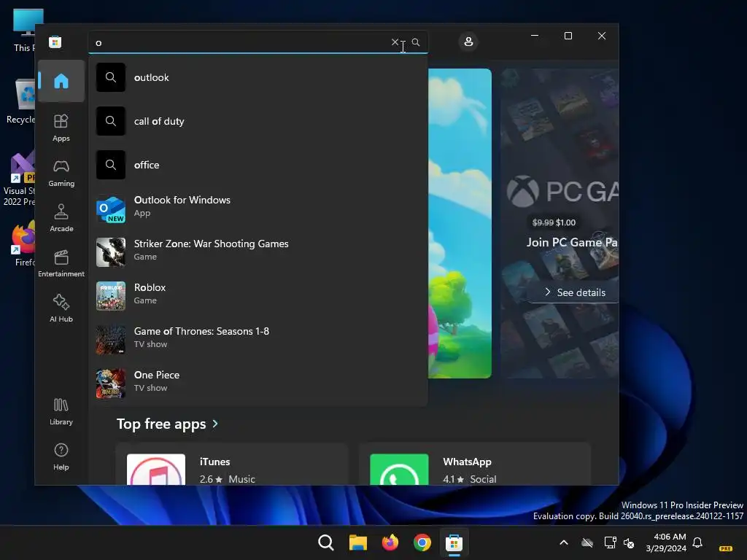Select Visual Studio 2022 Preview desktop shortcut

(x=19, y=179)
